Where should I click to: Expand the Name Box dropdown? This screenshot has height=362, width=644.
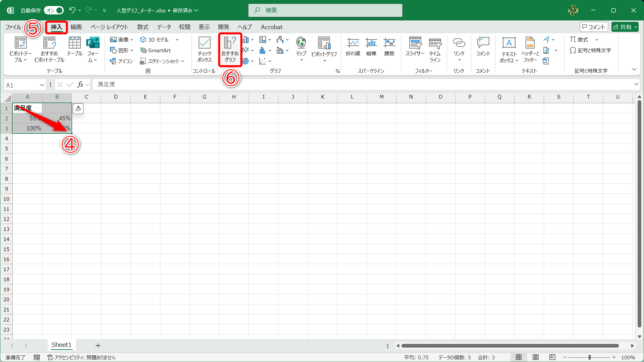pos(42,85)
